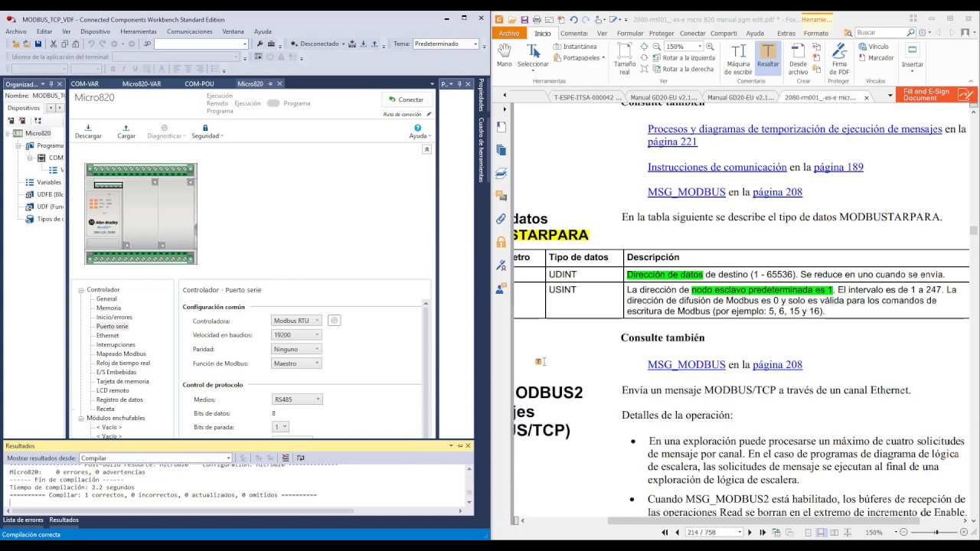Open the Desconectado connection dropdown
980x551 pixels.
[x=345, y=44]
